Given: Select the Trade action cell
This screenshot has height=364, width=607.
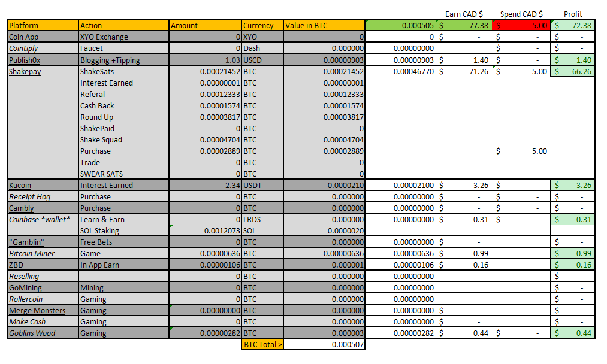Looking at the screenshot, I should click(x=124, y=162).
